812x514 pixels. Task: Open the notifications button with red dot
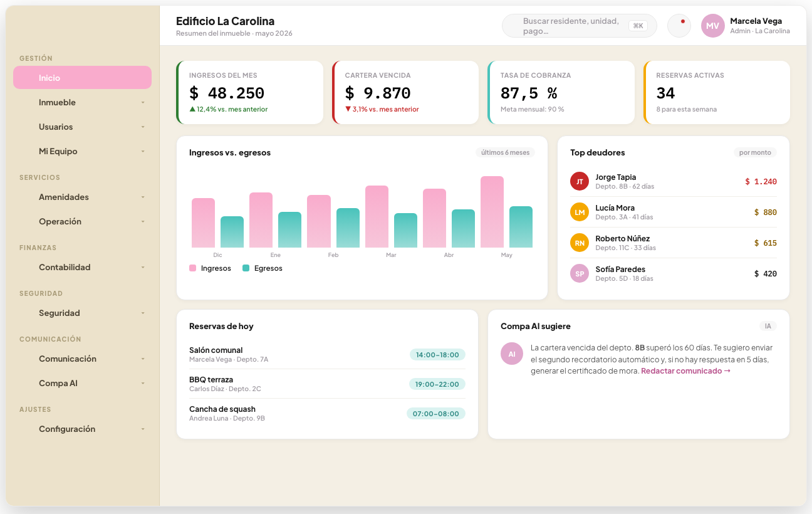(x=679, y=26)
